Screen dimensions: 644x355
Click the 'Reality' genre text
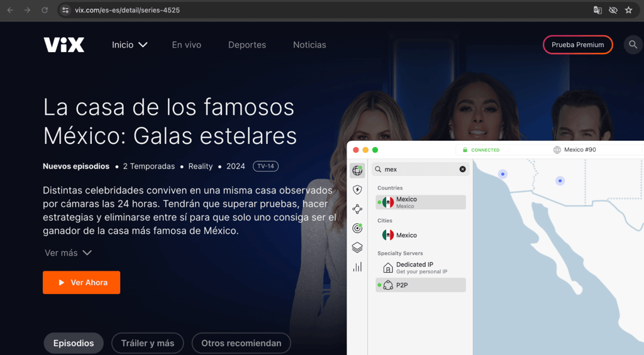tap(201, 167)
